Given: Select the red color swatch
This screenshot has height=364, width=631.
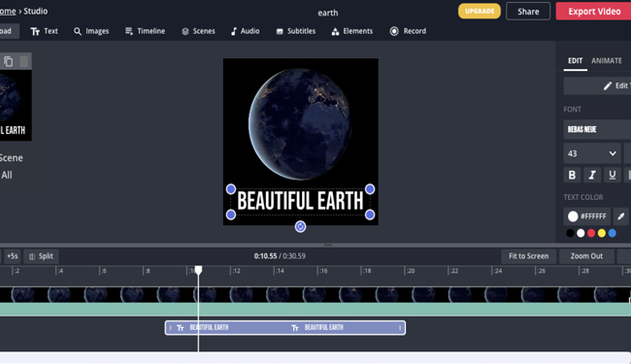Looking at the screenshot, I should point(591,233).
